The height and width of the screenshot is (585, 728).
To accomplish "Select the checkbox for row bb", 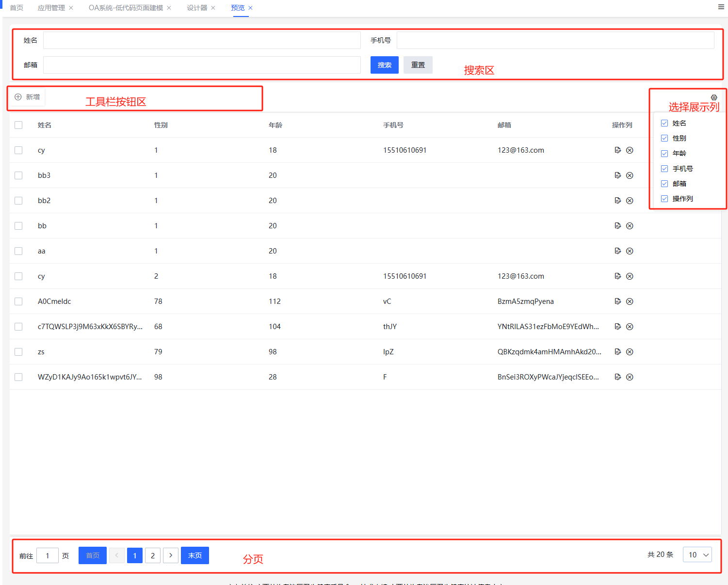I will pyautogui.click(x=18, y=226).
